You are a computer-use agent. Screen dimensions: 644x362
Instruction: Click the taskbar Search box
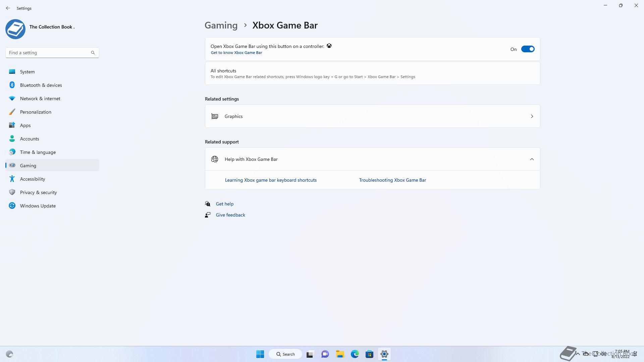pyautogui.click(x=285, y=354)
